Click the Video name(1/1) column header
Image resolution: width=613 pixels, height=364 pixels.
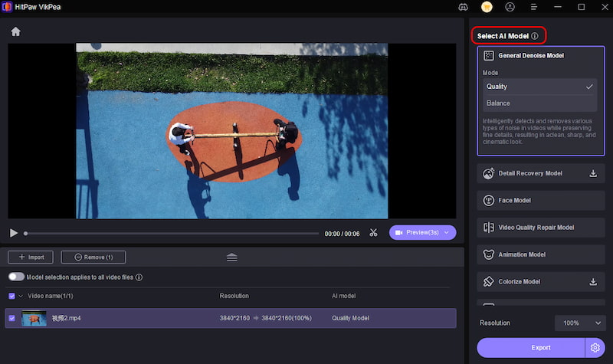pos(51,296)
